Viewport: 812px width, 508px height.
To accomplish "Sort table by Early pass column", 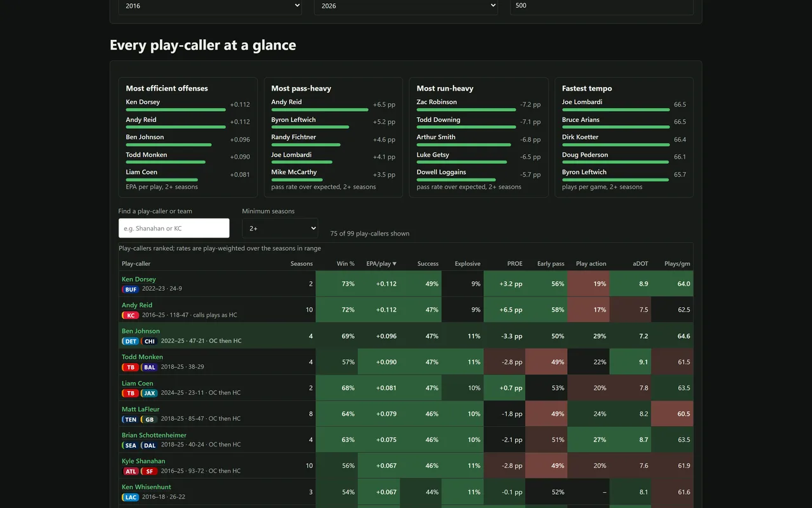I will pos(551,264).
